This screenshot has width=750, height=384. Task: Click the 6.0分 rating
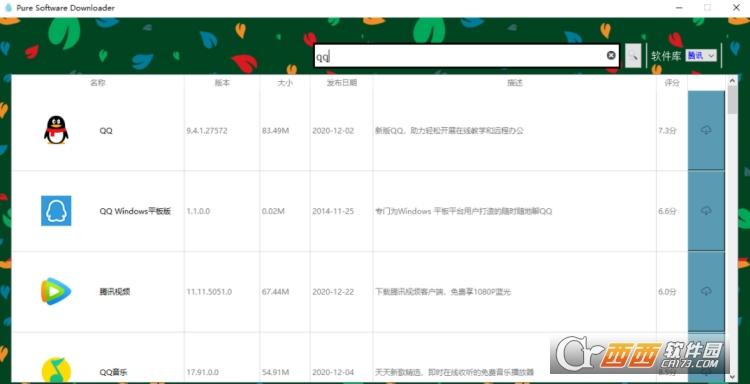coord(667,292)
